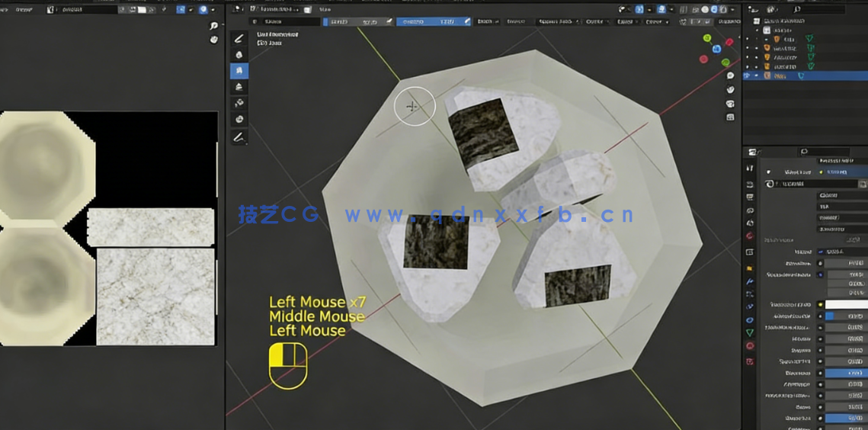This screenshot has width=868, height=430.
Task: Click the image name field in image editor header
Action: (87, 9)
